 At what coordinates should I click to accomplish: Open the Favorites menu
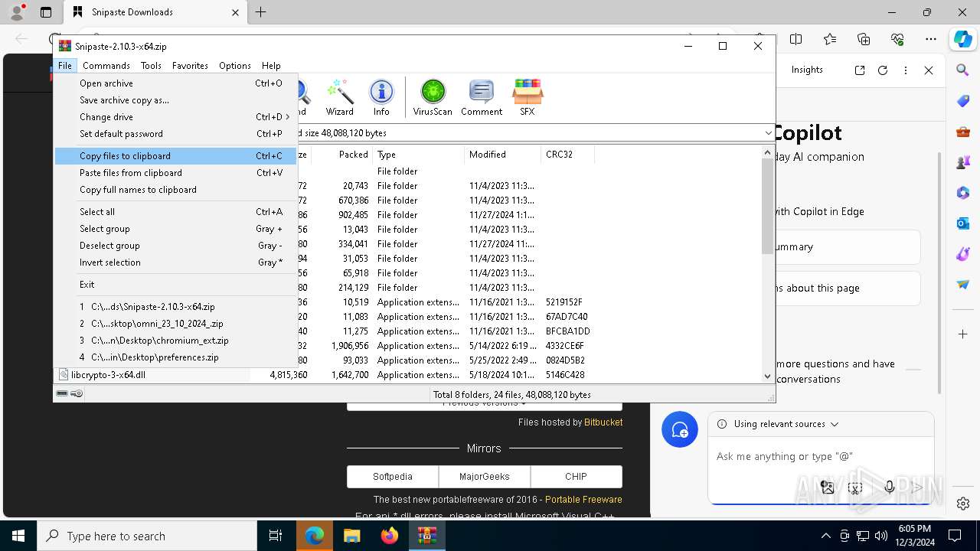tap(190, 66)
